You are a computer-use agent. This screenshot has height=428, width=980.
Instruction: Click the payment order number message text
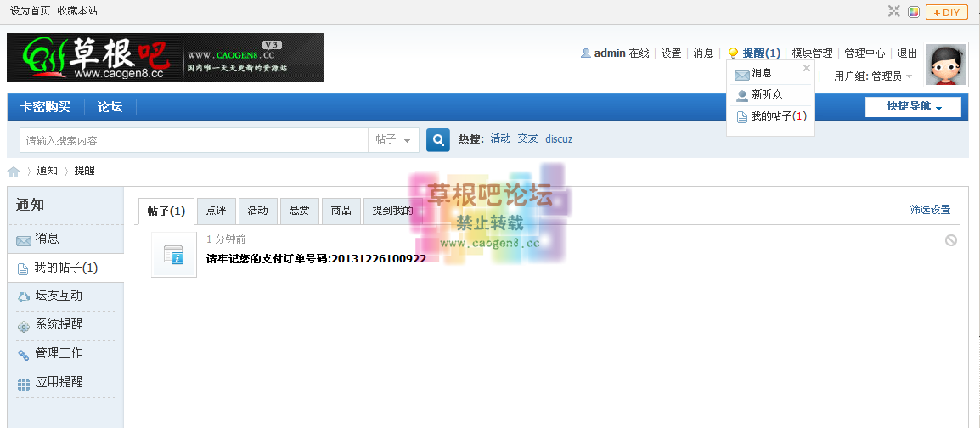[316, 259]
